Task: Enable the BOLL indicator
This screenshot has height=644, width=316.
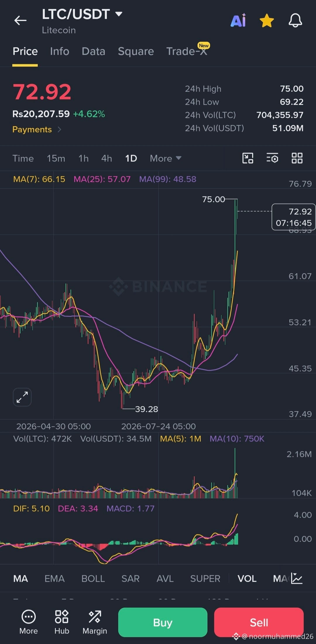Action: pos(93,579)
